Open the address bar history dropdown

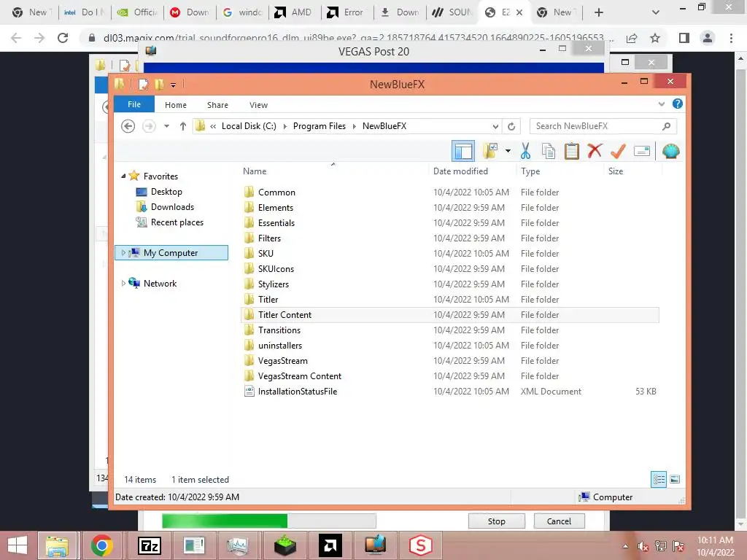(x=495, y=126)
